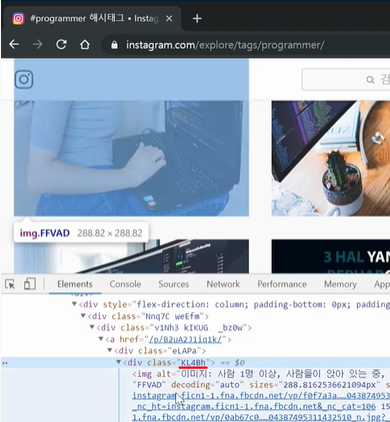The width and height of the screenshot is (390, 422).
Task: Open the Network tab
Action: [223, 284]
